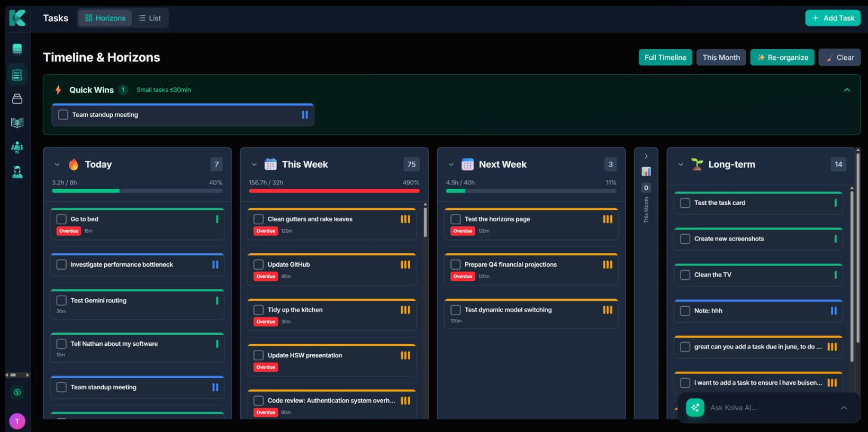
Task: Click the Ask Kolva AI input field
Action: [x=770, y=408]
